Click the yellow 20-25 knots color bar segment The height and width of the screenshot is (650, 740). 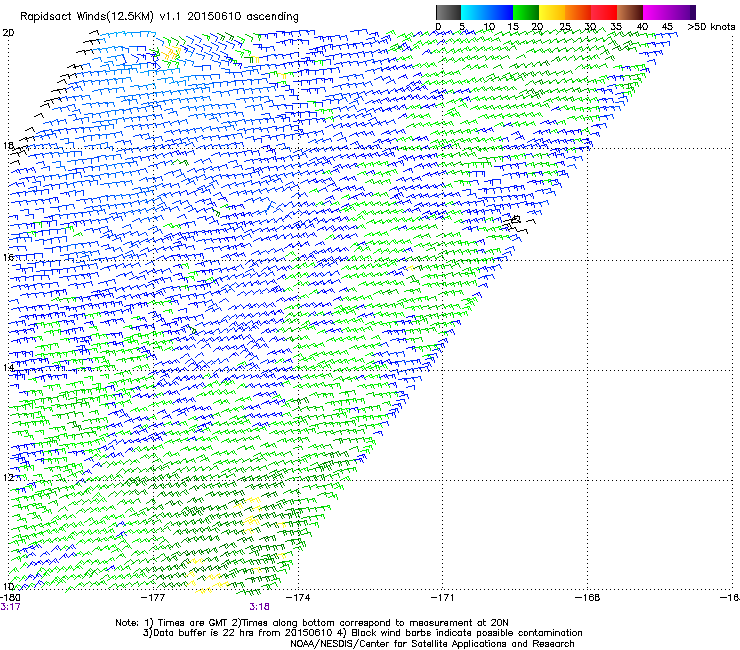[552, 12]
